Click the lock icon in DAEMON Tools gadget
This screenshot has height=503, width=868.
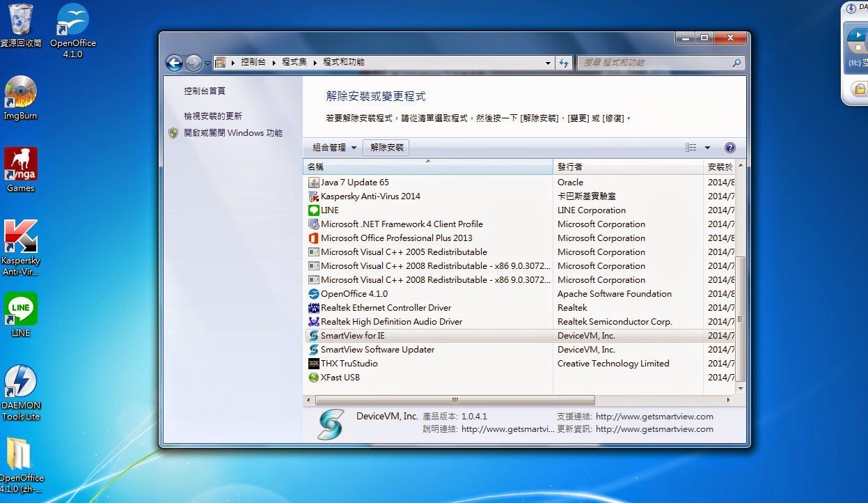point(860,89)
